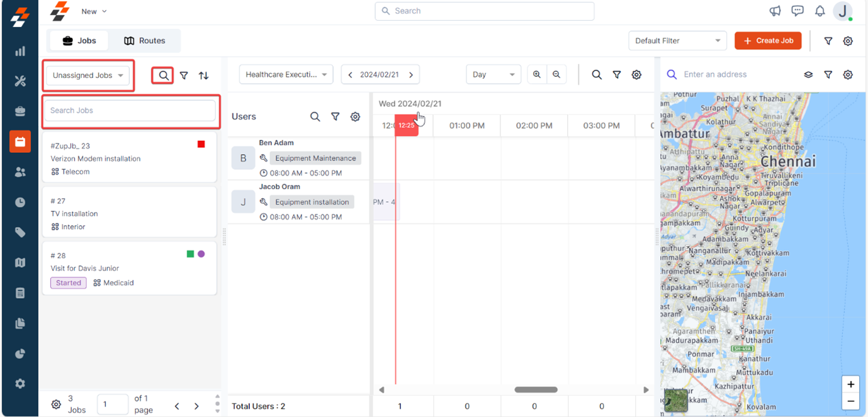Click the search icon beside Users heading
Screen dimensions: 868x417
pos(315,116)
